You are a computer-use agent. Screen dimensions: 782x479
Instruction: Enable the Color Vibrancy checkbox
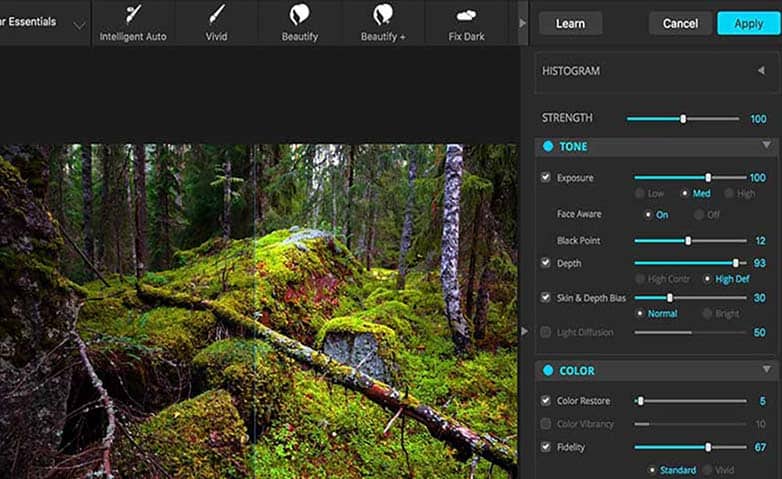546,424
